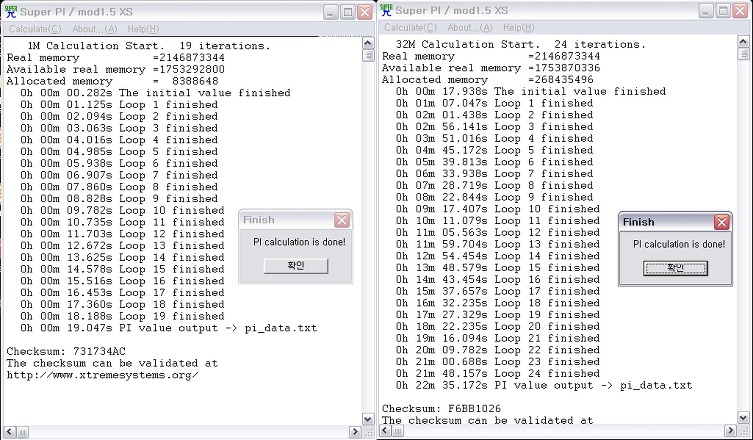
Task: Click the '0h 00m 19.047s PI value output' line
Action: click(169, 328)
